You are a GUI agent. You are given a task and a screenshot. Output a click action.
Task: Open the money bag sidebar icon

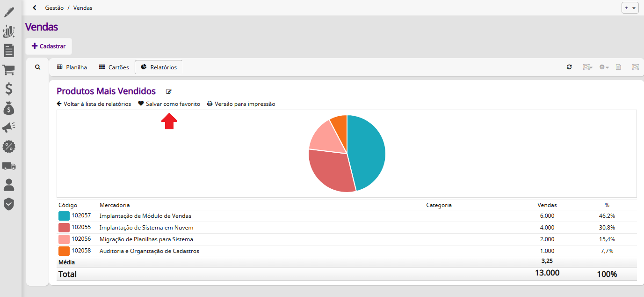pos(8,108)
